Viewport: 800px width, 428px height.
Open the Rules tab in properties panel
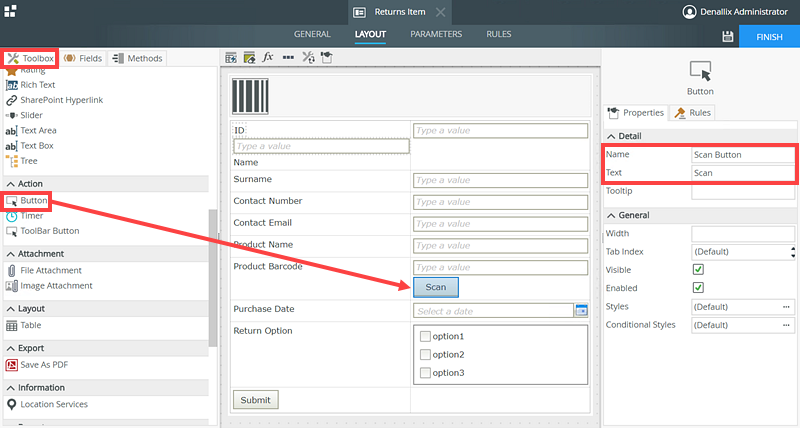tap(692, 113)
